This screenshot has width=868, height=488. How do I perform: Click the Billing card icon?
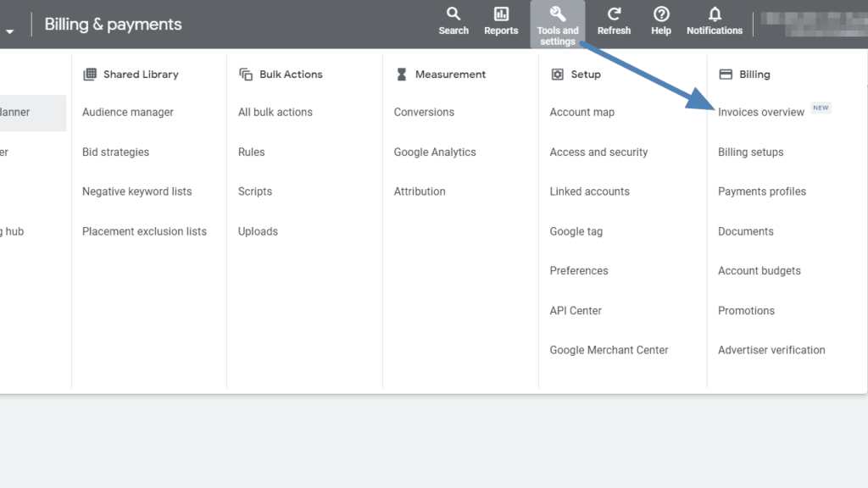(727, 74)
